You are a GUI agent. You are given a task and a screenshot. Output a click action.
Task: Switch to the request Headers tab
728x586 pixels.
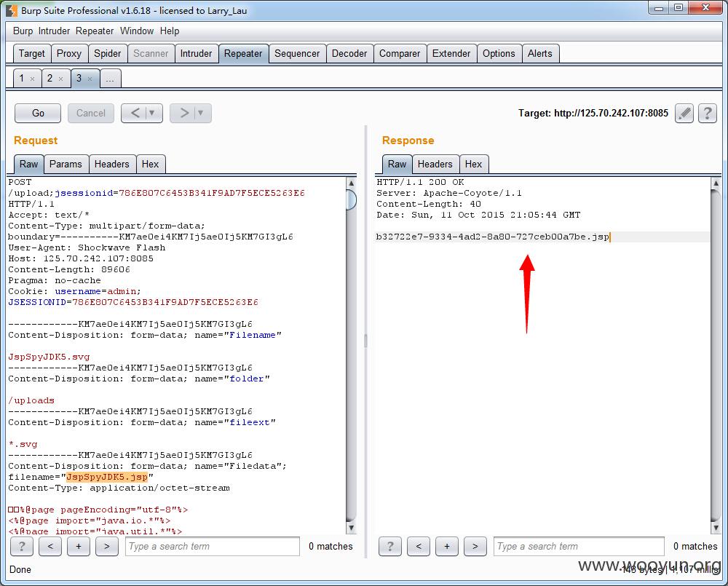112,164
